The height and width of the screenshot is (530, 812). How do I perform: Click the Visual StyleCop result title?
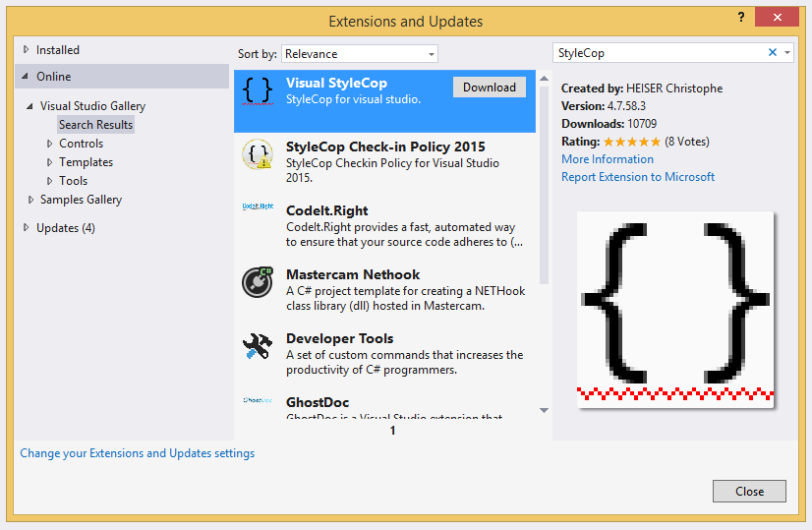coord(336,83)
